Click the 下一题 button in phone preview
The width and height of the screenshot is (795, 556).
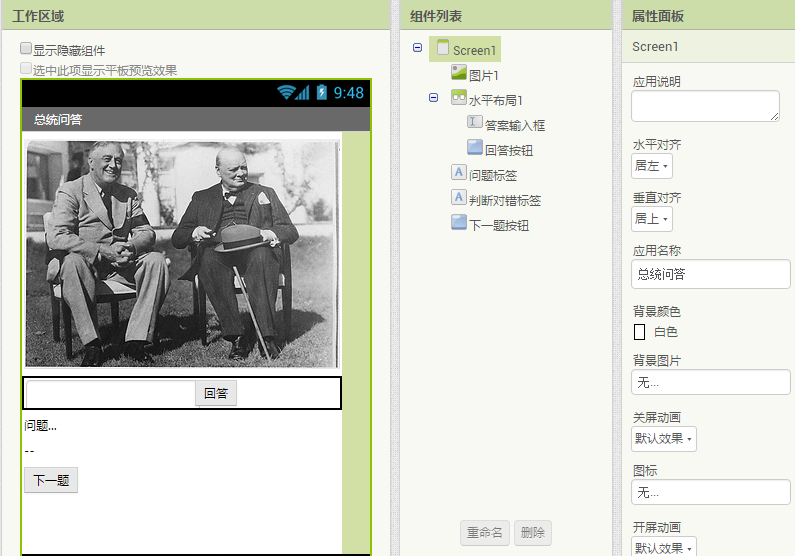point(51,481)
